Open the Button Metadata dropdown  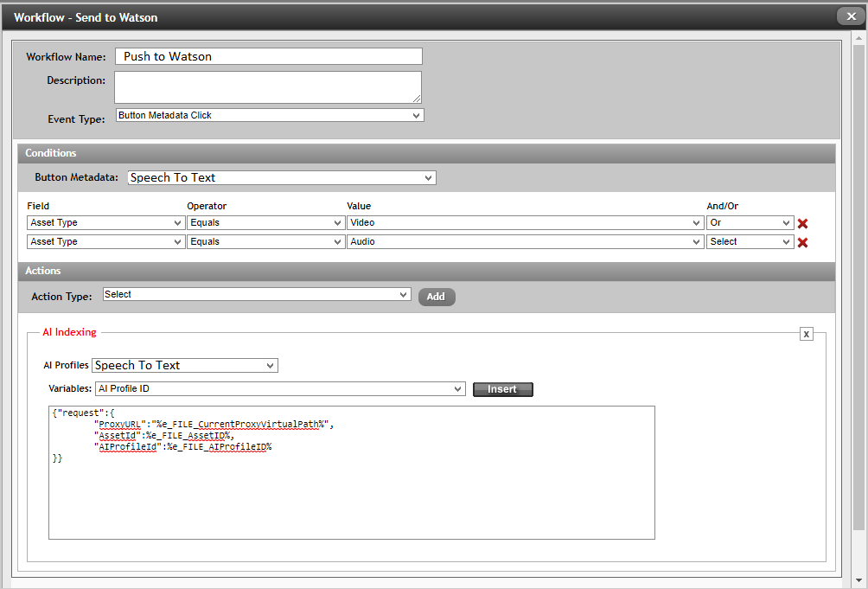click(x=282, y=177)
